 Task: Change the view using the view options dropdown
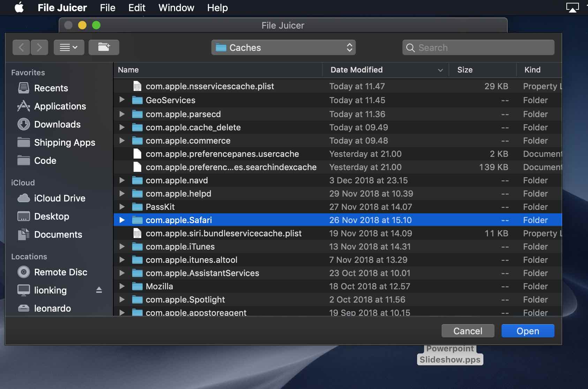(69, 47)
